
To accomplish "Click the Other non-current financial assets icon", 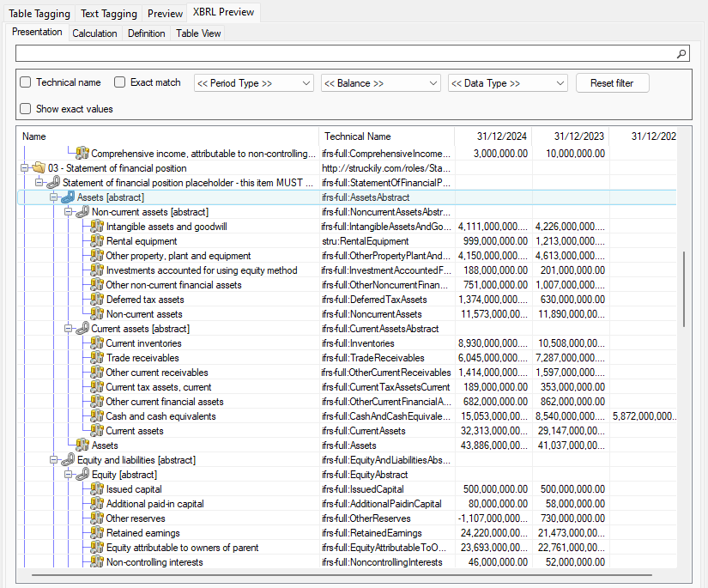I will tap(97, 284).
